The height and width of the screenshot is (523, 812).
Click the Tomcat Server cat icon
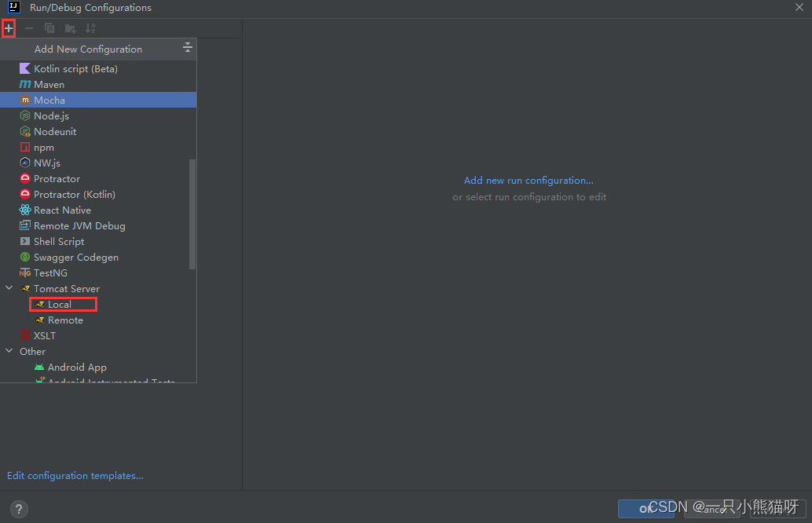click(x=25, y=288)
